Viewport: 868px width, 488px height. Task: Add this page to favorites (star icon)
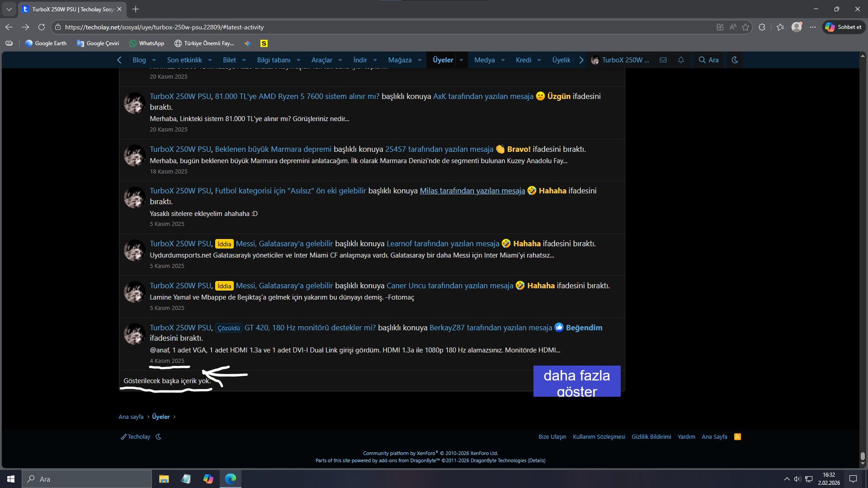click(745, 27)
